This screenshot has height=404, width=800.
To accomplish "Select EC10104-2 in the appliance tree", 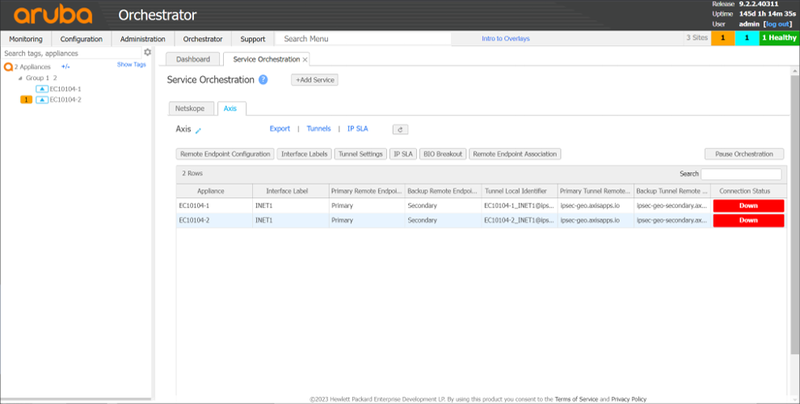I will coord(65,99).
